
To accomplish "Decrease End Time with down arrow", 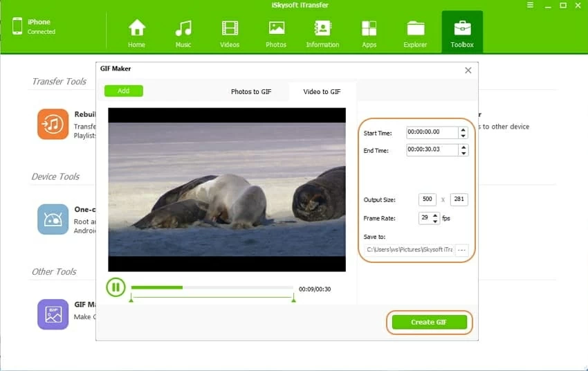I will coord(463,154).
